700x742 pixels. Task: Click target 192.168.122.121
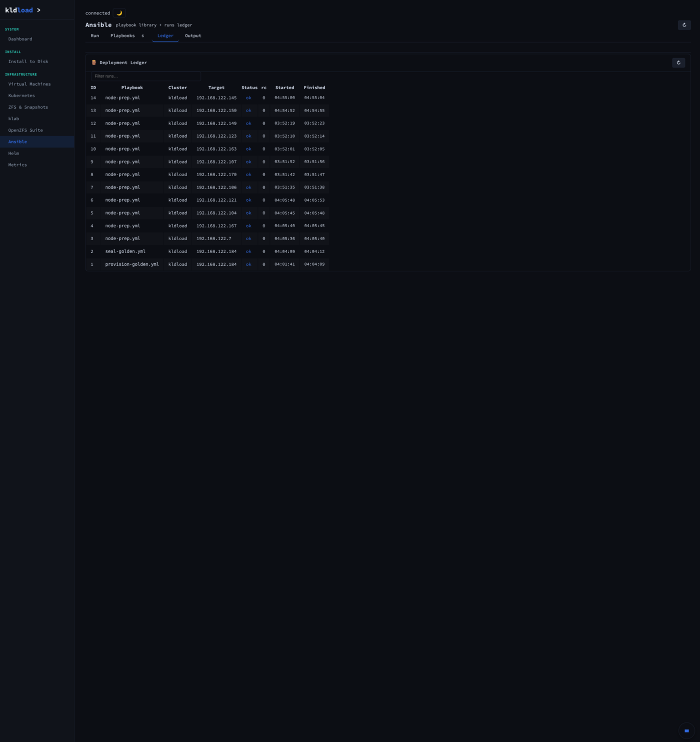pos(216,200)
